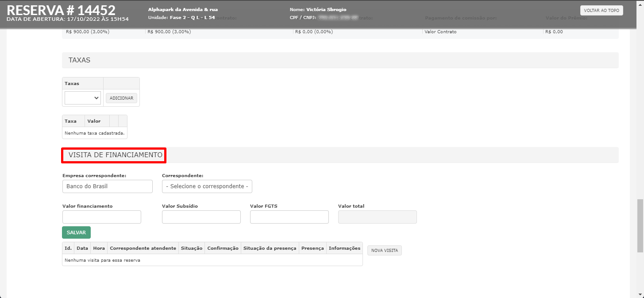Click the Empresa correspondente field
Screen dimensions: 644x298
108,186
